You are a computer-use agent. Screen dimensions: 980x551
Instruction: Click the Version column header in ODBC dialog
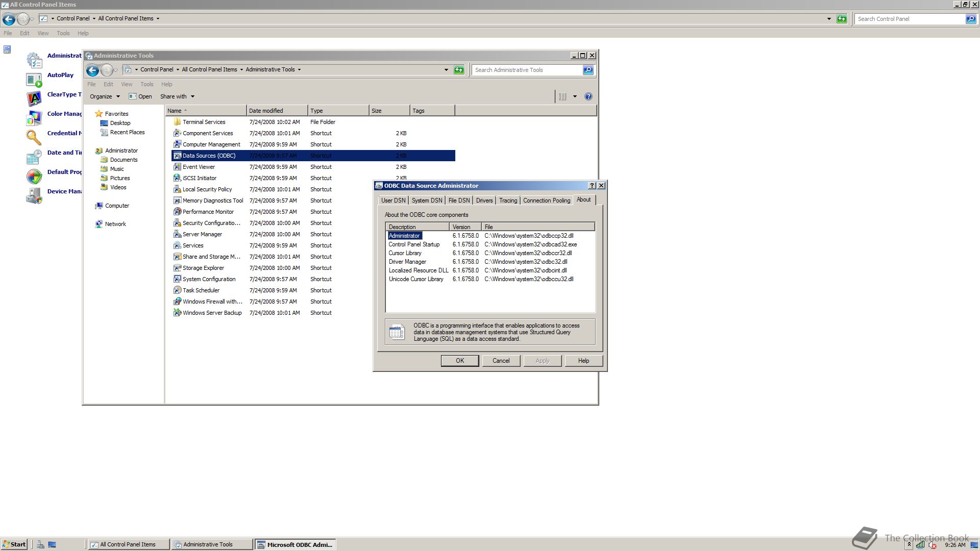[465, 227]
